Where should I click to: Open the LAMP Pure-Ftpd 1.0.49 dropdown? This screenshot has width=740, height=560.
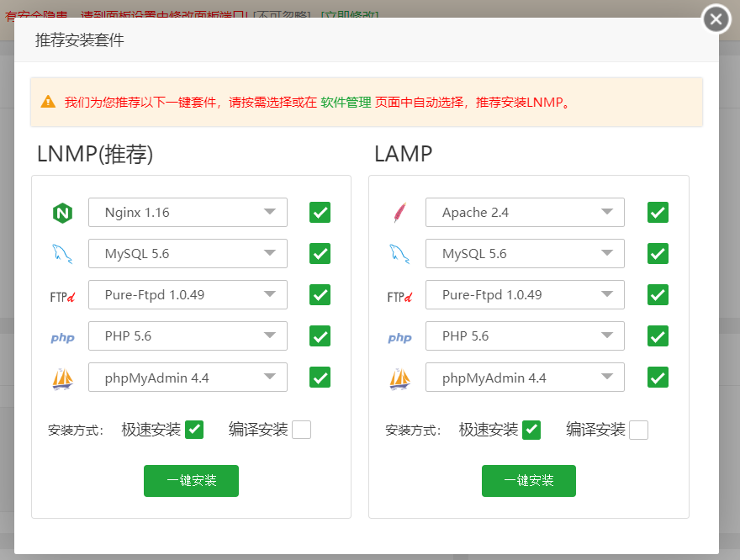point(525,295)
